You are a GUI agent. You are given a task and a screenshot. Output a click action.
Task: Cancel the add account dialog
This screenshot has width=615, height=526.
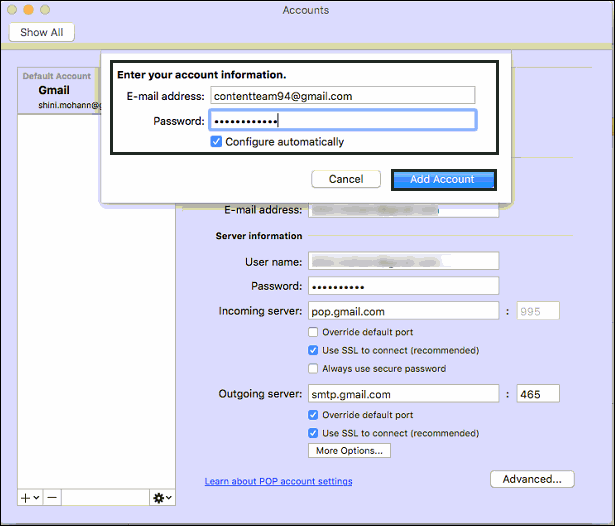tap(346, 179)
